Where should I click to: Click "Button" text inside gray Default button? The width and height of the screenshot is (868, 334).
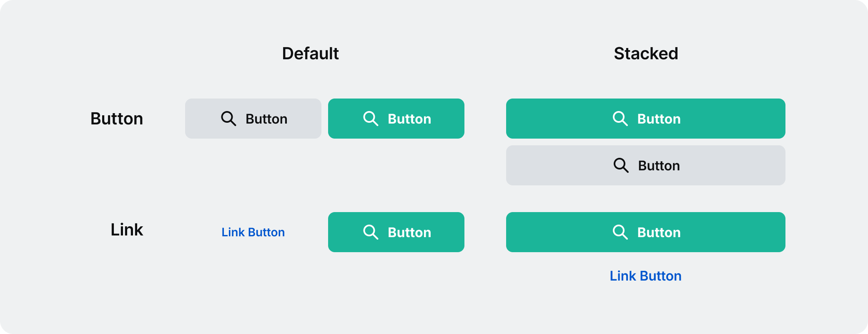[266, 119]
